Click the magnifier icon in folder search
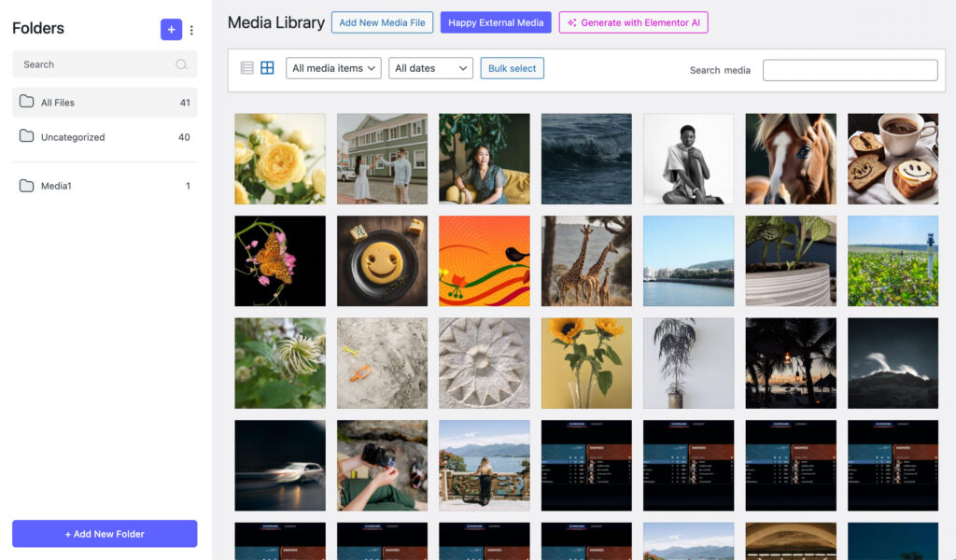The height and width of the screenshot is (560, 956). [x=181, y=64]
